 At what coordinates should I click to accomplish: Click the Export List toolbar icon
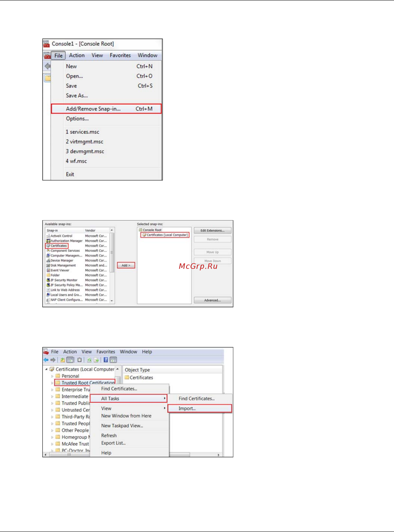[x=96, y=360]
